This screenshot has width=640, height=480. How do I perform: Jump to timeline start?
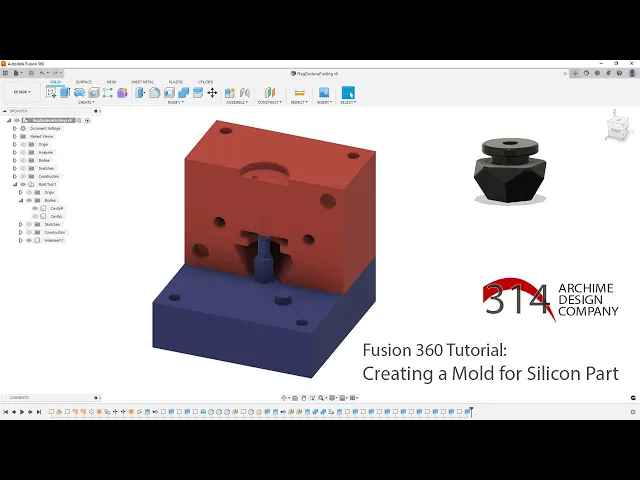[x=6, y=412]
